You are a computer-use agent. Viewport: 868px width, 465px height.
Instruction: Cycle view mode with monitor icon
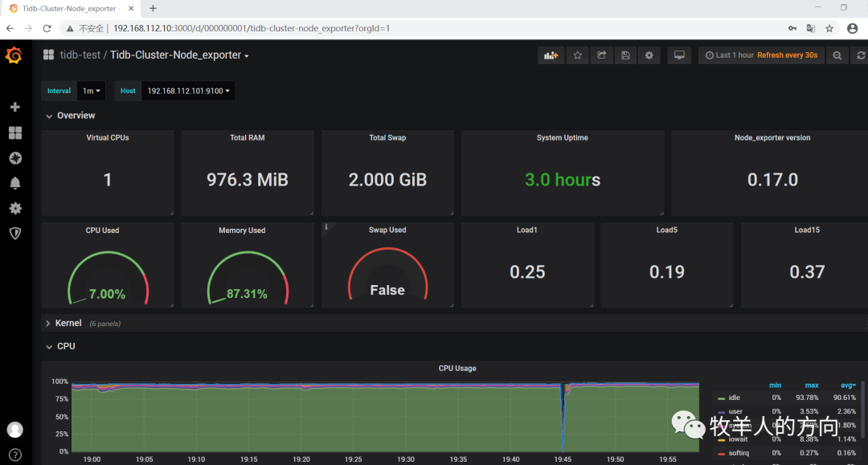click(679, 55)
